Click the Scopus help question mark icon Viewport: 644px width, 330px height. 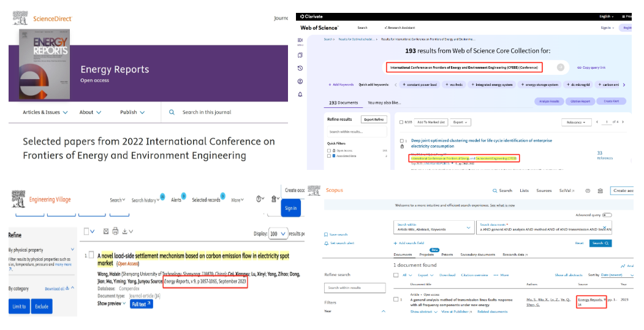click(587, 191)
